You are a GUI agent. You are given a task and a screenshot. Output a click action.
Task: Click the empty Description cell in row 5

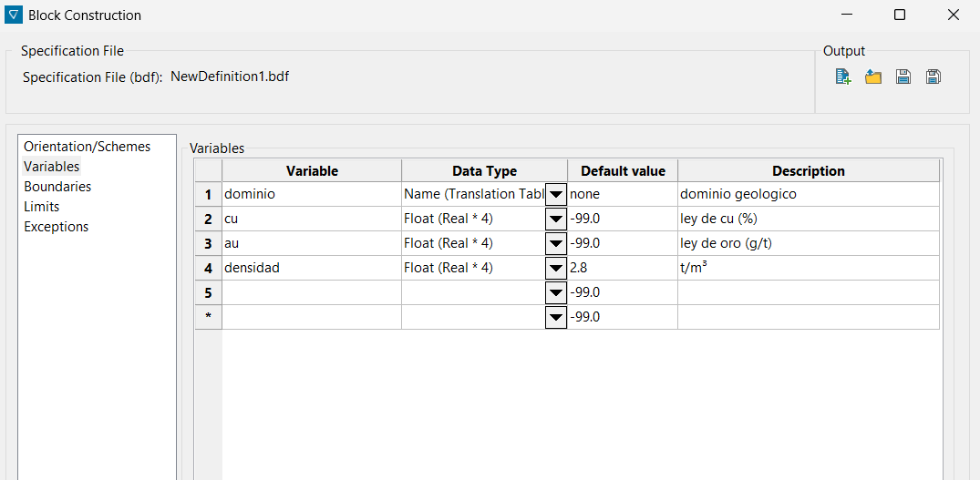point(808,292)
